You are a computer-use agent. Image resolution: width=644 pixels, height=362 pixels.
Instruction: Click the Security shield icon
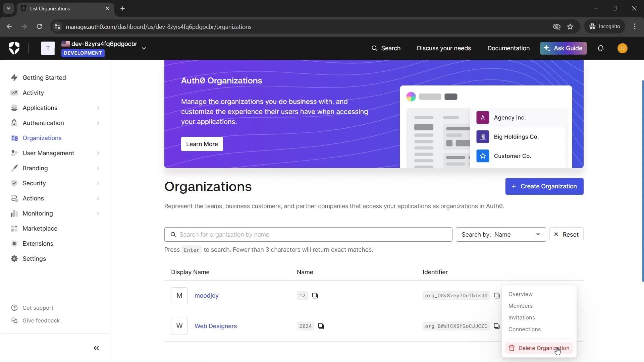pos(14,183)
